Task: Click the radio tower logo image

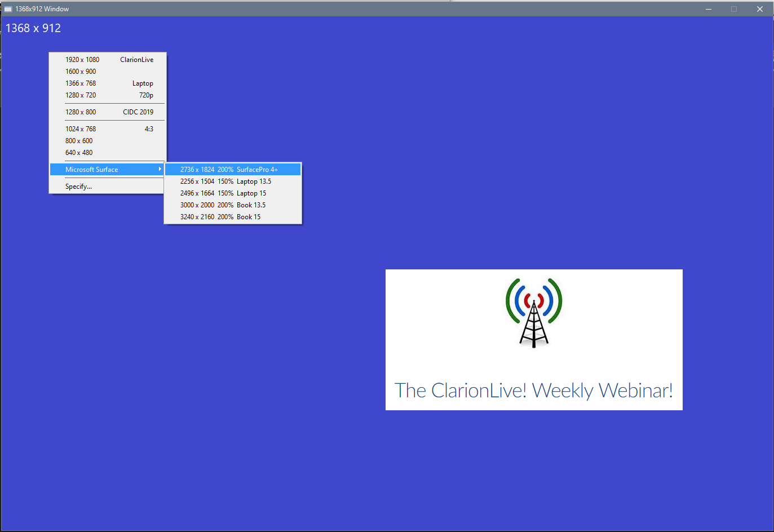Action: 534,313
